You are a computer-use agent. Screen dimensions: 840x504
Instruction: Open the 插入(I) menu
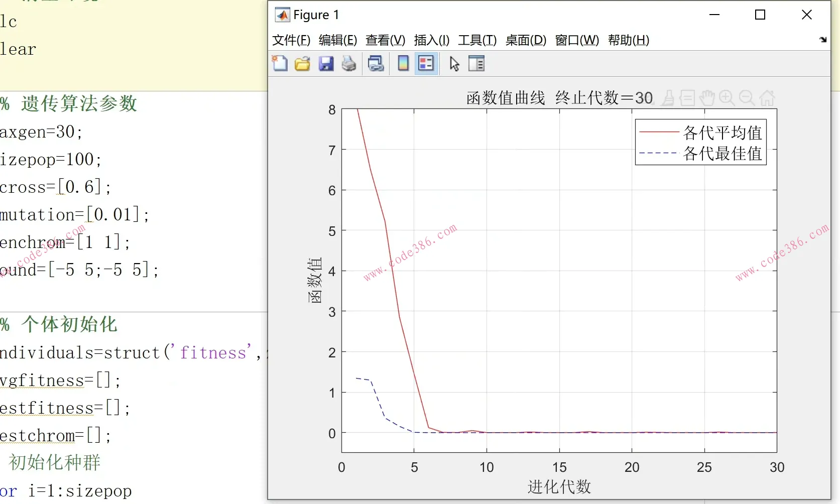tap(432, 40)
